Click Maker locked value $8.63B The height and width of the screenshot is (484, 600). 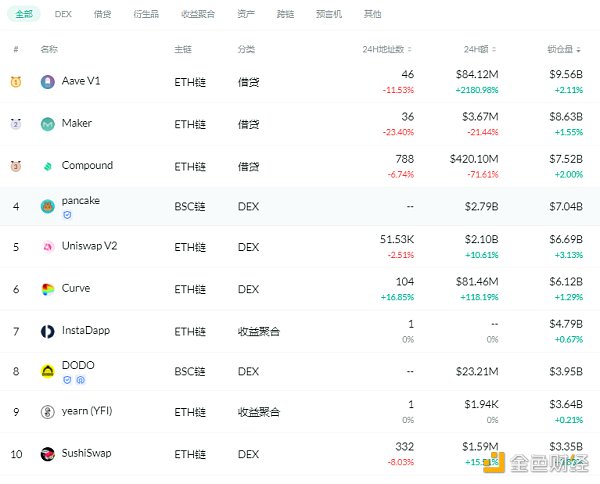[566, 117]
